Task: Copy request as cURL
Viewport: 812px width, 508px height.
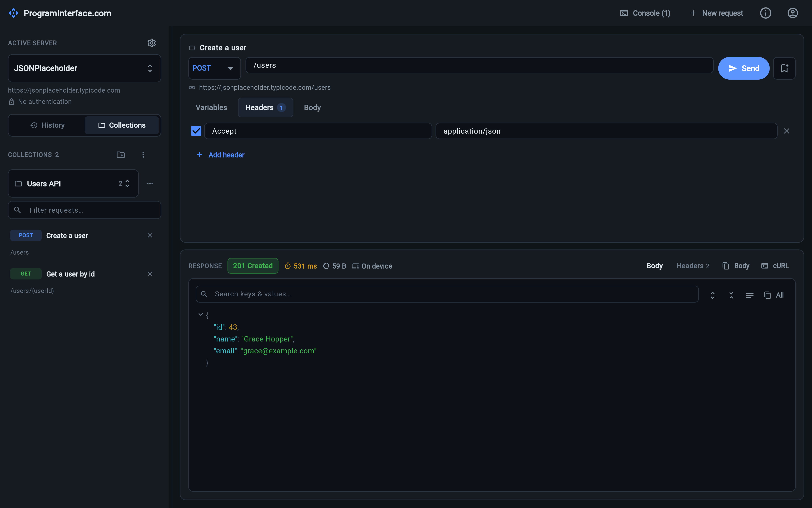Action: coord(775,266)
